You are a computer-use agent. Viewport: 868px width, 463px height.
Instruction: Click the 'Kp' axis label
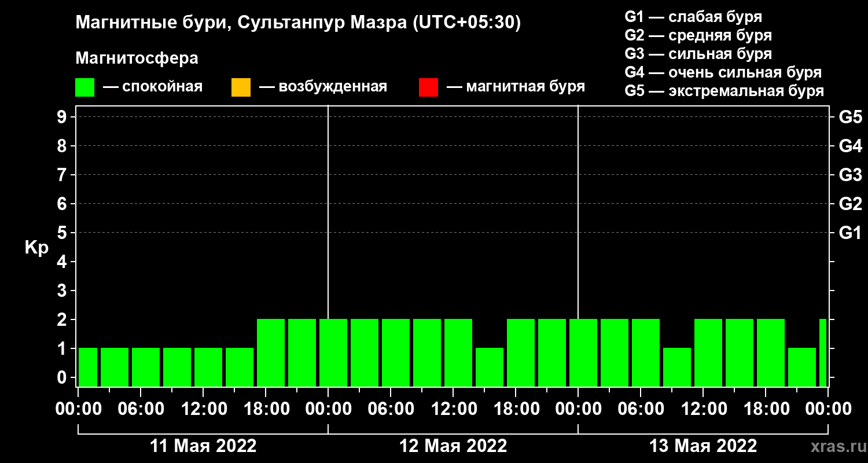pyautogui.click(x=37, y=248)
